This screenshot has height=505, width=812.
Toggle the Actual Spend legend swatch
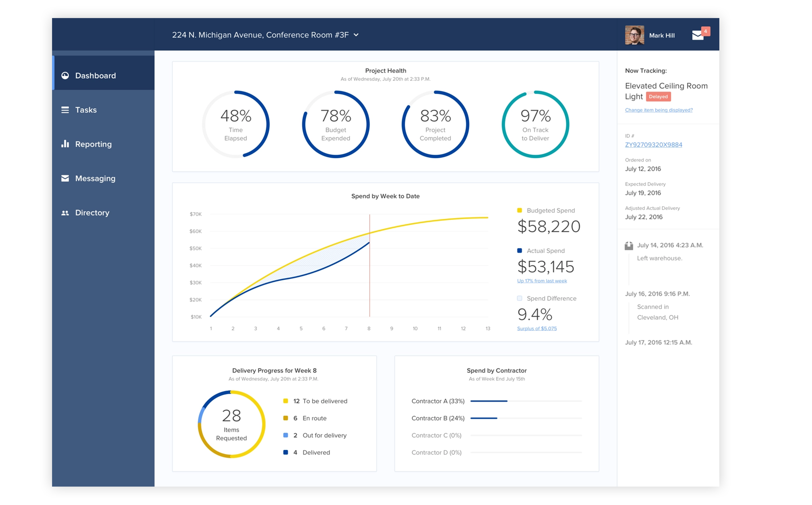519,250
